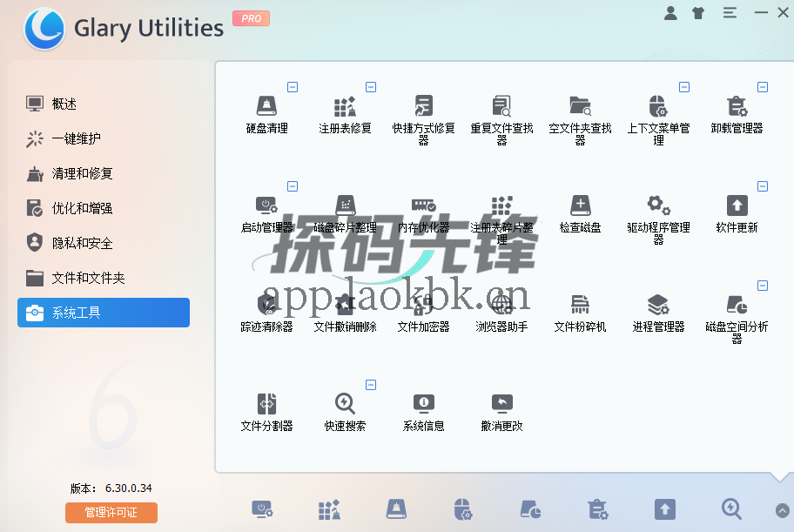
Task: Open the hamburger main menu
Action: 730,13
